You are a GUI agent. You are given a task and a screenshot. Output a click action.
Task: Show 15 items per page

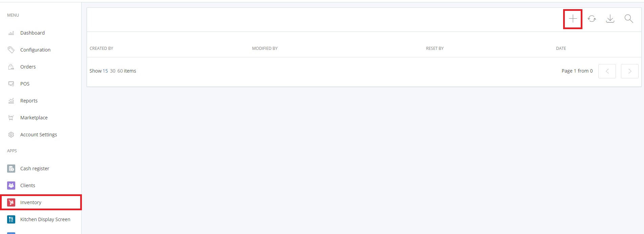[105, 71]
